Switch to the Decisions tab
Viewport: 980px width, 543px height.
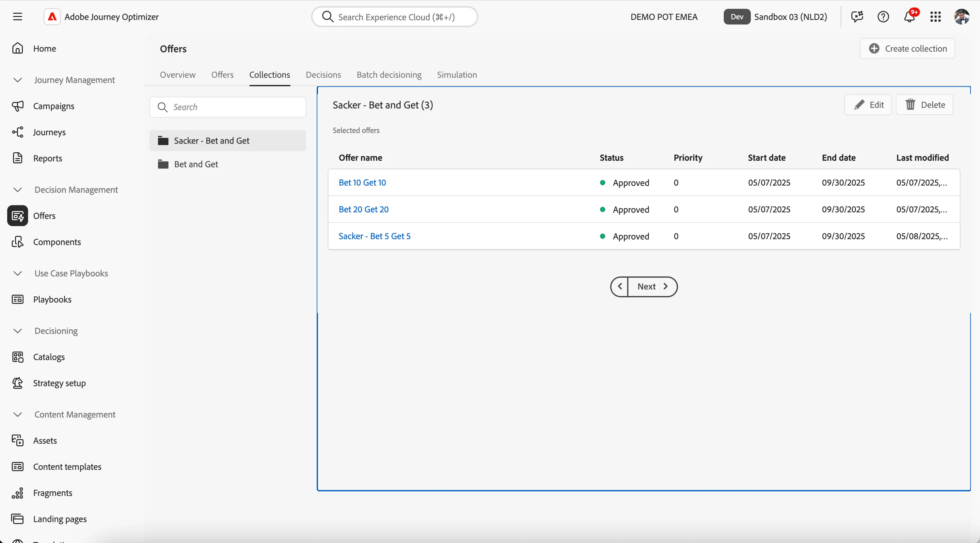[x=324, y=74]
